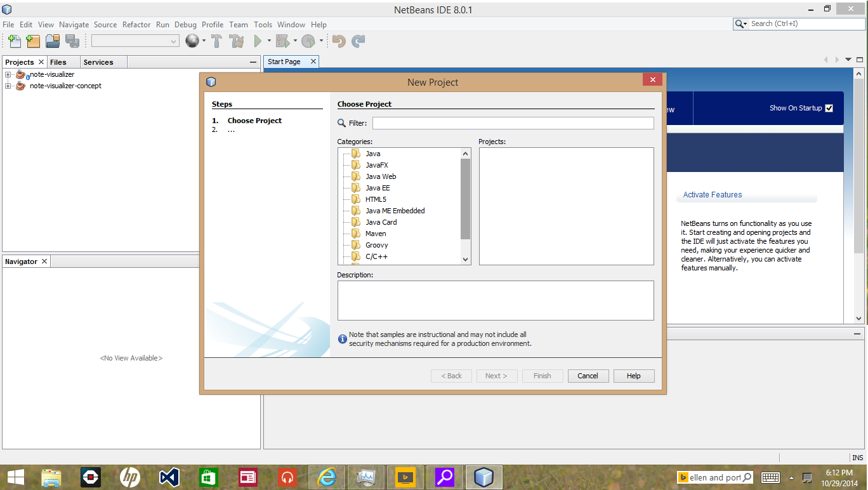Select the C/C++ category
868x490 pixels.
pyautogui.click(x=376, y=256)
